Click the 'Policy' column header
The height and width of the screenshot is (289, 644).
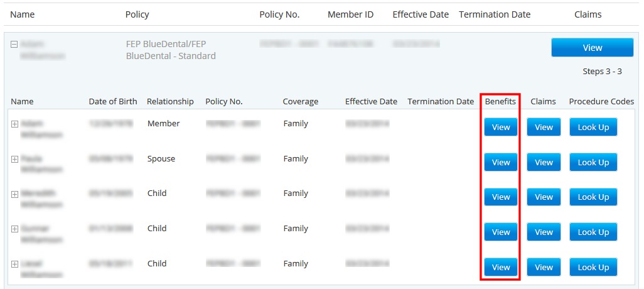click(x=137, y=15)
